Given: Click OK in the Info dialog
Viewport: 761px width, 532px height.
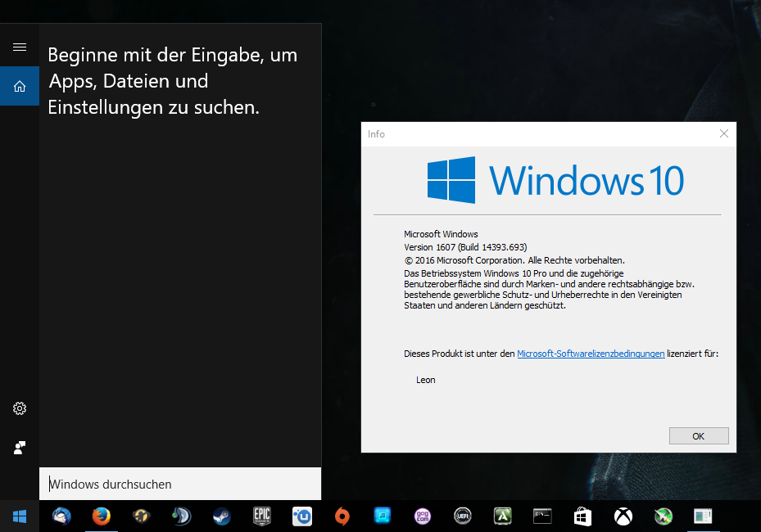Looking at the screenshot, I should point(699,436).
